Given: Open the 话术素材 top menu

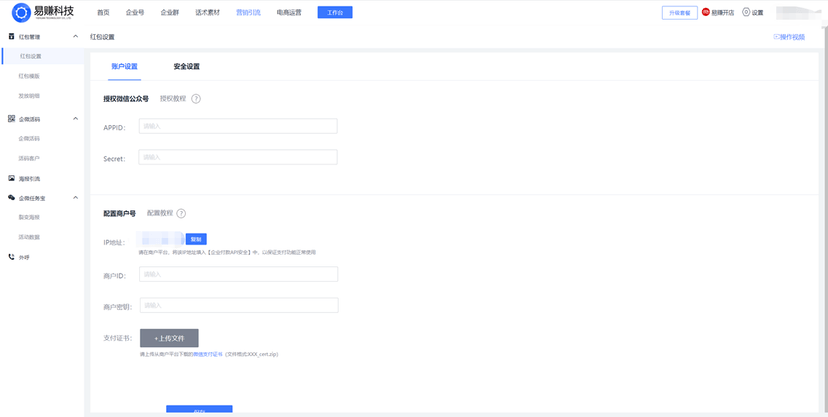Looking at the screenshot, I should point(207,13).
